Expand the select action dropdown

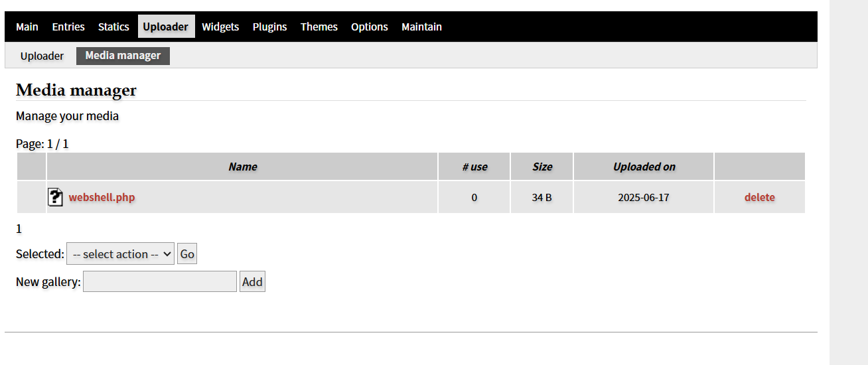click(120, 254)
